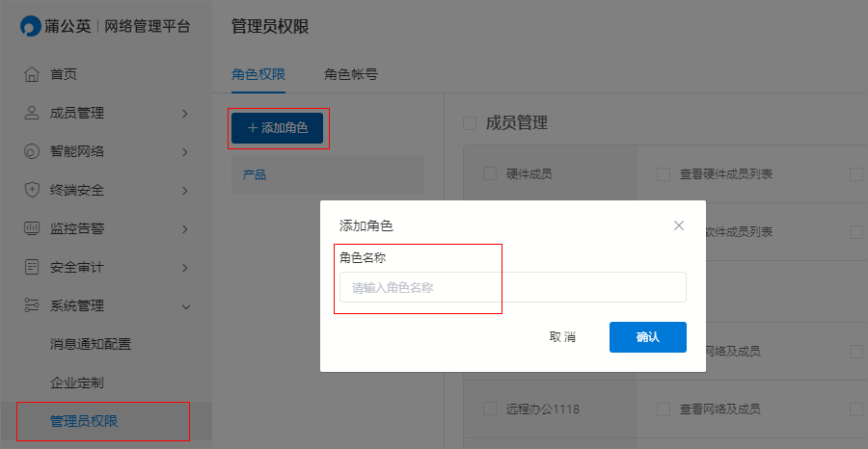Viewport: 868px width, 449px height.
Task: Click the 系统管理 settings icon
Action: [32, 305]
